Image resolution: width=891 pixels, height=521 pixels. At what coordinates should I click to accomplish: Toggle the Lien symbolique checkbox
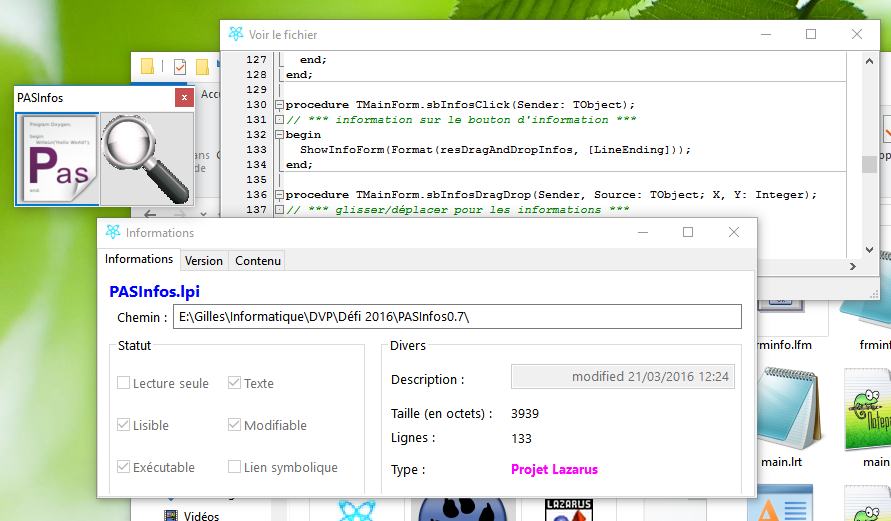[234, 467]
